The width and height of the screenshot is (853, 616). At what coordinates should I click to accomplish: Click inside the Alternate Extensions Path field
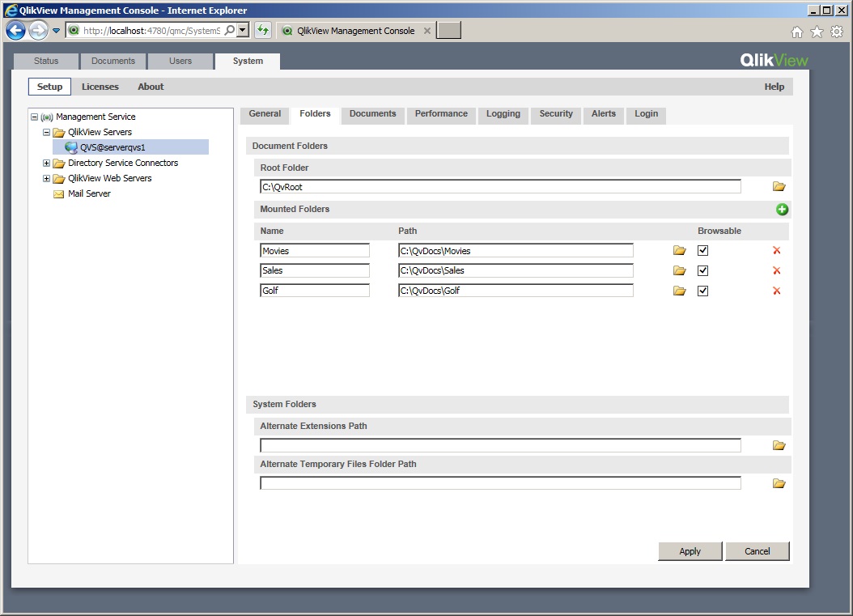tap(499, 444)
